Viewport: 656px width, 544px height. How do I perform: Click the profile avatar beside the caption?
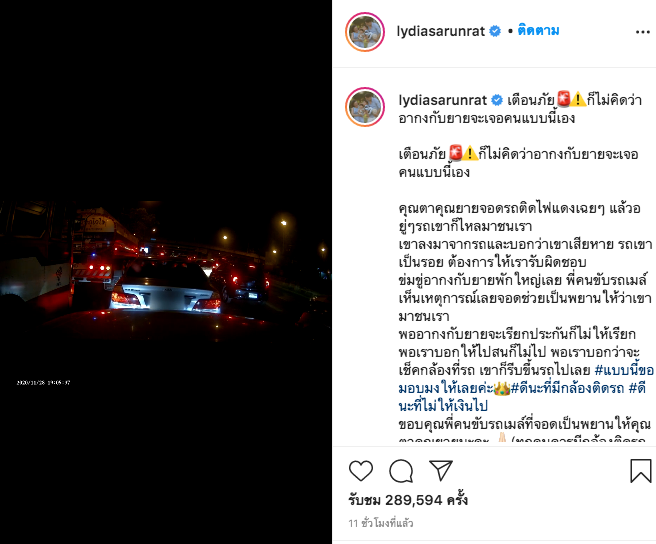(x=365, y=107)
